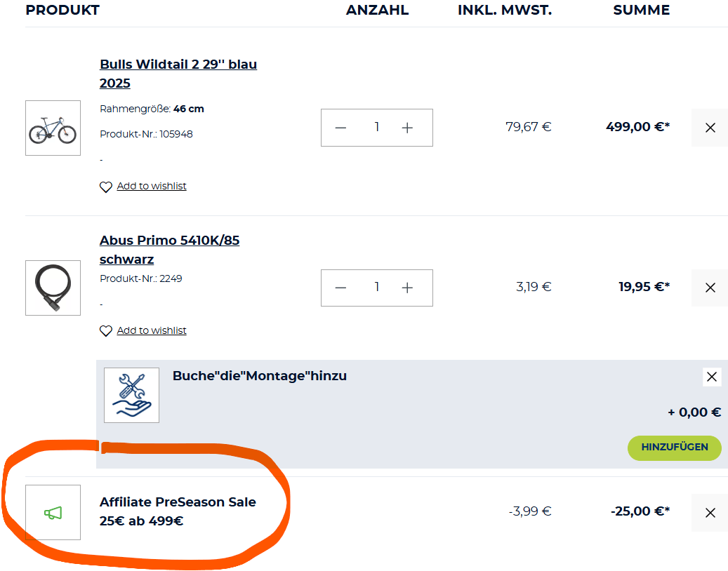Click heart icon for Bulls Wildtail
728x571 pixels.
tap(106, 187)
